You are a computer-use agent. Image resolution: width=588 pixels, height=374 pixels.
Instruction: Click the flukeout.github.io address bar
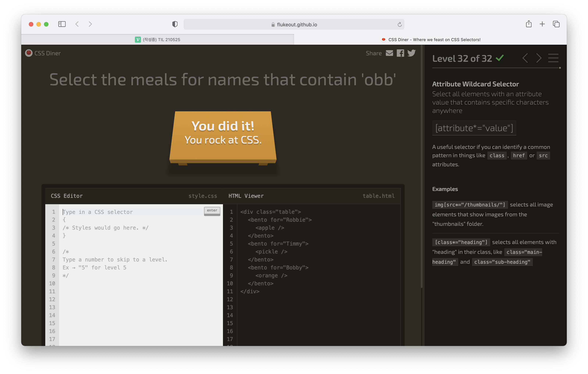pyautogui.click(x=294, y=24)
